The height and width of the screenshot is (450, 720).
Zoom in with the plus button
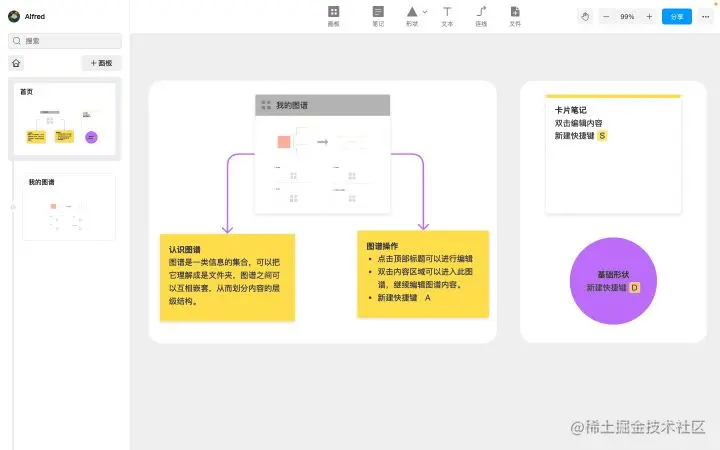tap(649, 17)
